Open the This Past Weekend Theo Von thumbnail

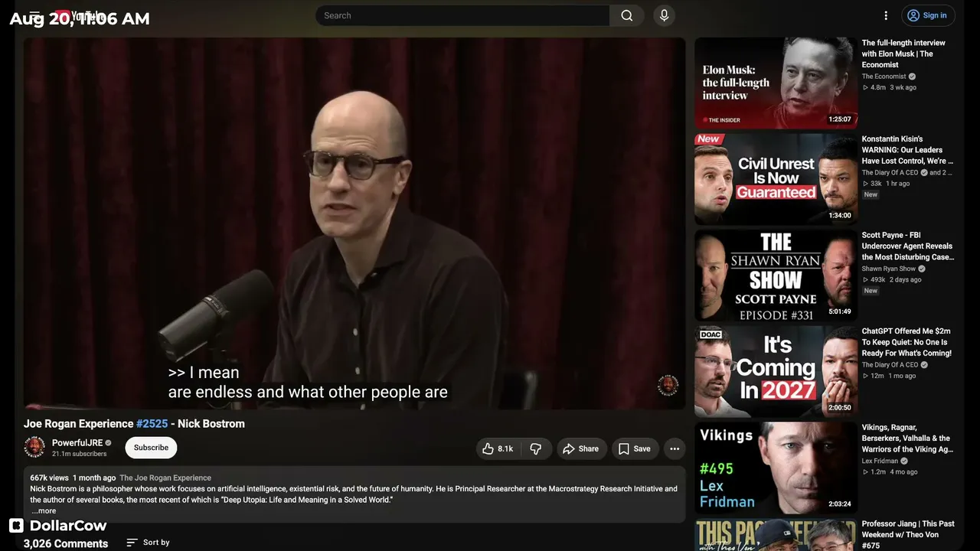click(x=776, y=535)
